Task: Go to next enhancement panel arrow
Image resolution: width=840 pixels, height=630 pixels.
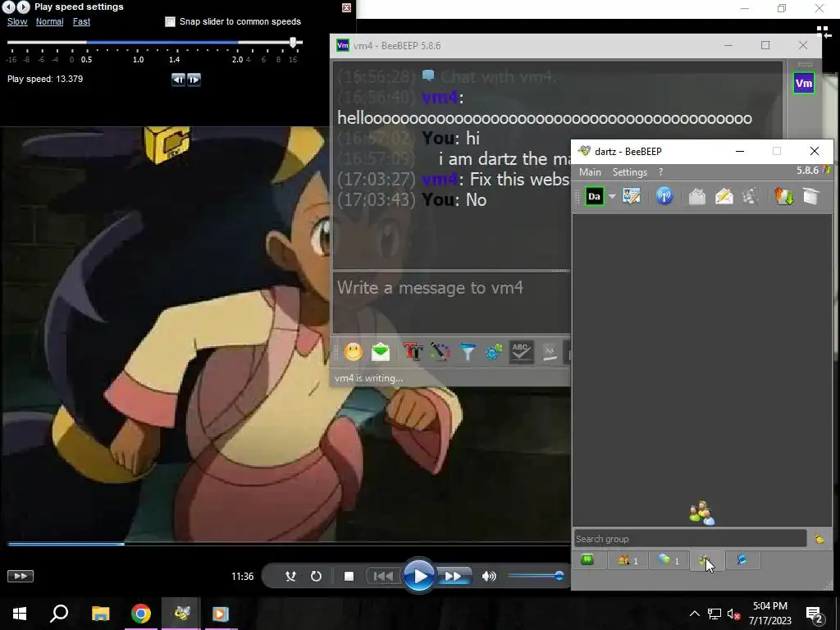Action: point(23,7)
